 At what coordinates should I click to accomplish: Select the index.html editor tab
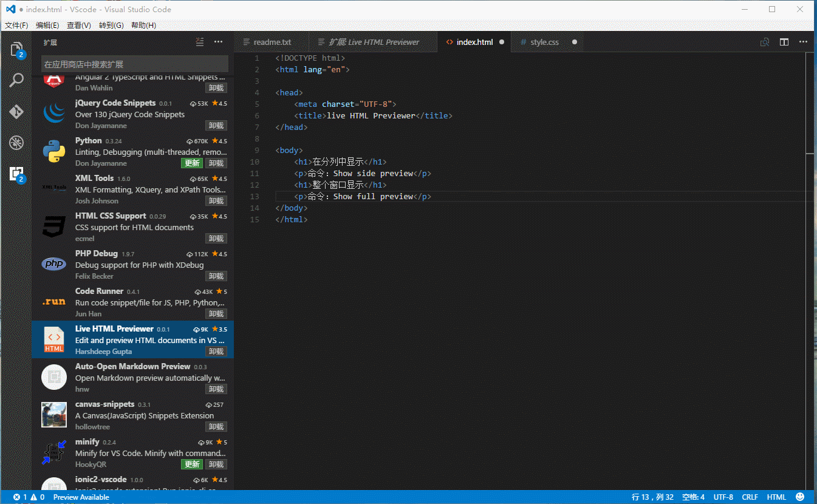pyautogui.click(x=474, y=42)
